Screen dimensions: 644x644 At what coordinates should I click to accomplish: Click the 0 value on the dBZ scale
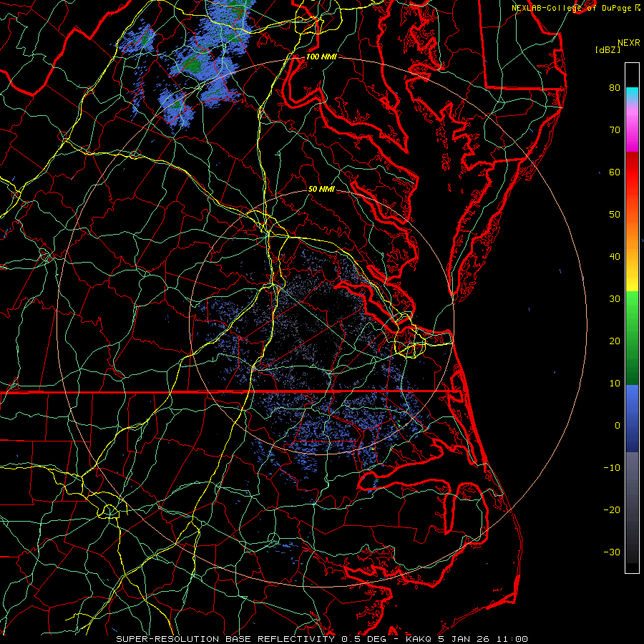tap(618, 426)
